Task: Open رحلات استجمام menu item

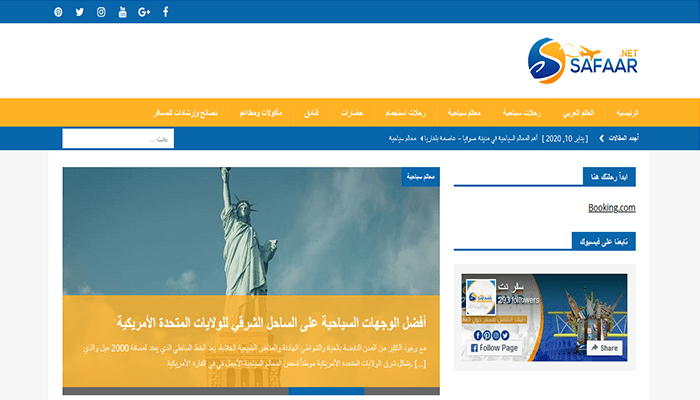Action: (x=405, y=113)
